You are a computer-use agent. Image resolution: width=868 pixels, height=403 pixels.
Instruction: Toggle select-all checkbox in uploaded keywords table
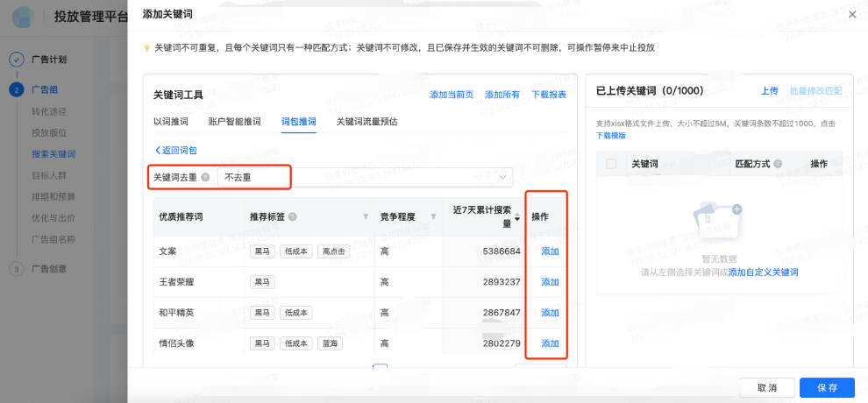[x=612, y=164]
